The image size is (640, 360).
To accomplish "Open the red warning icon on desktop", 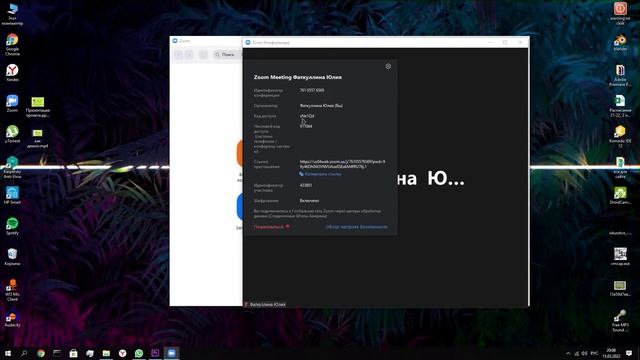I will click(x=620, y=14).
